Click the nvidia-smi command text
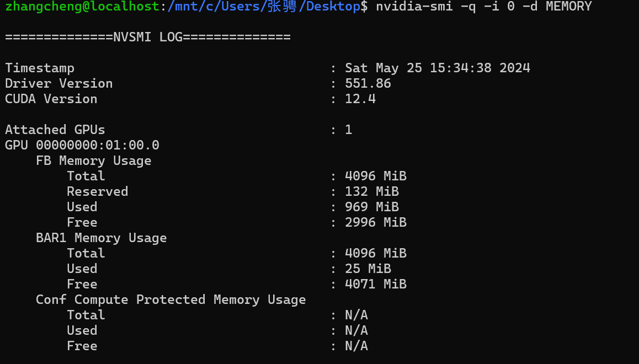This screenshot has width=639, height=364. pos(407,7)
